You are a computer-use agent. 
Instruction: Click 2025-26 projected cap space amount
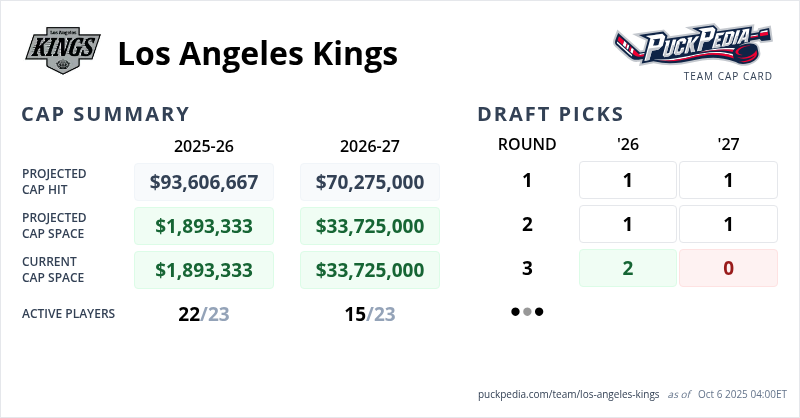pos(204,226)
